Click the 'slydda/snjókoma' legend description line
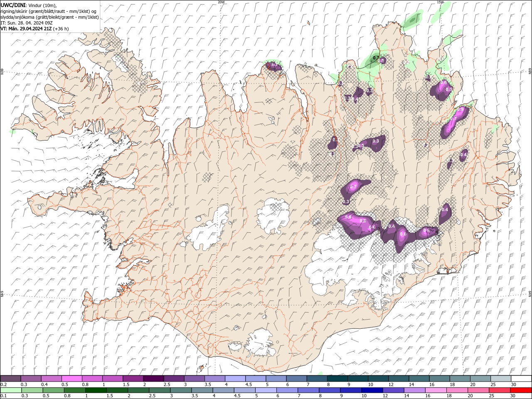The height and width of the screenshot is (399, 532). coord(49,17)
